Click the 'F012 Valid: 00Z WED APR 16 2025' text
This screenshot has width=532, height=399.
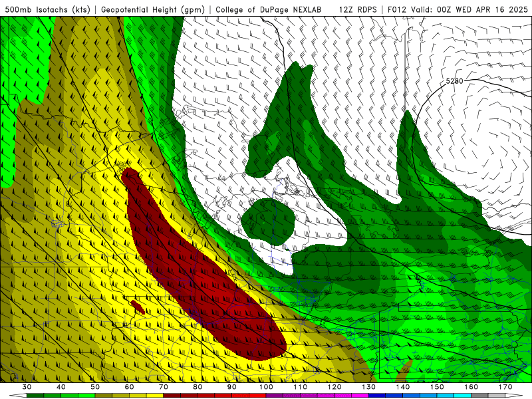tap(458, 9)
